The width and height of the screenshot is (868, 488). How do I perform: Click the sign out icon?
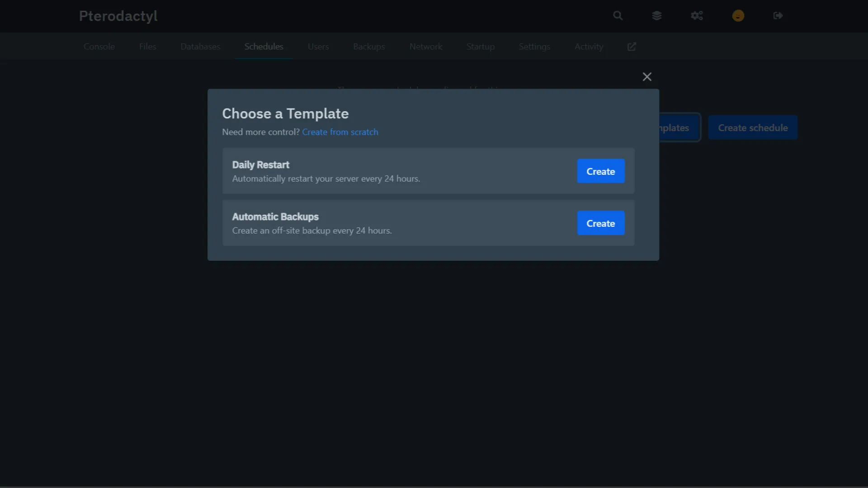[x=778, y=16]
